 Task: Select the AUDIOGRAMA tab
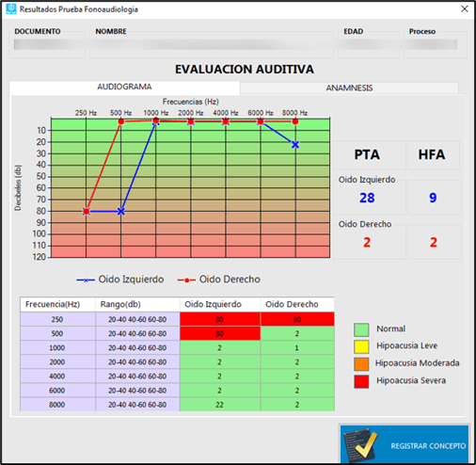point(124,87)
